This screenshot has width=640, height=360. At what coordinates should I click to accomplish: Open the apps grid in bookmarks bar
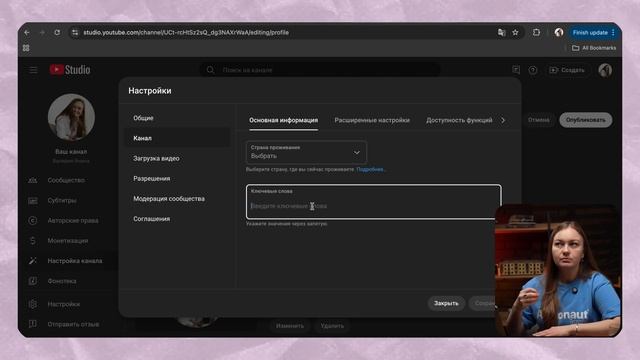(26, 48)
